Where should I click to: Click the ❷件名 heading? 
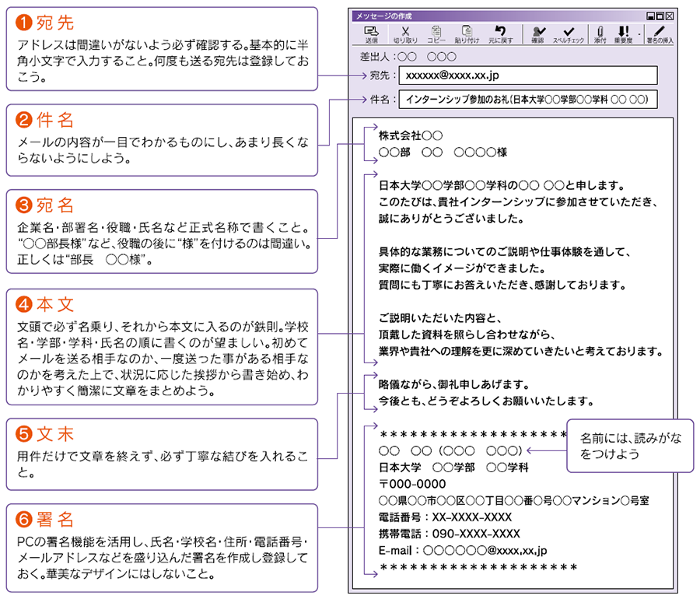tap(44, 120)
